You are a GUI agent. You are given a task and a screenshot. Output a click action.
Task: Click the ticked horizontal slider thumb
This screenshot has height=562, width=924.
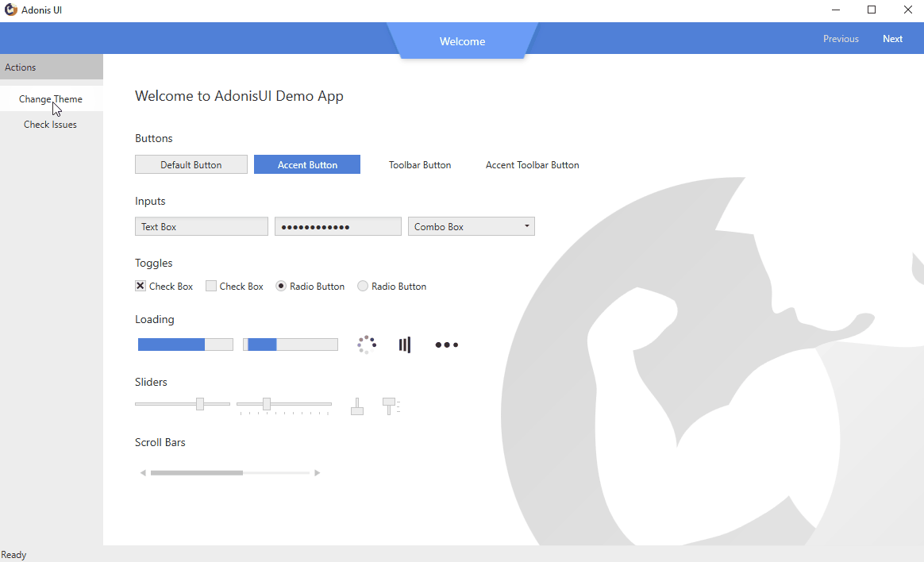pos(267,403)
